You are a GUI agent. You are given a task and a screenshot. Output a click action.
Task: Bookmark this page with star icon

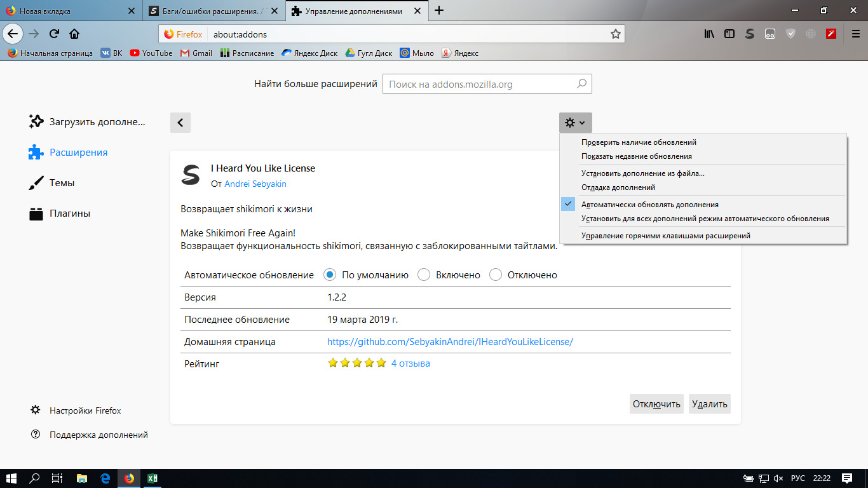tap(615, 34)
